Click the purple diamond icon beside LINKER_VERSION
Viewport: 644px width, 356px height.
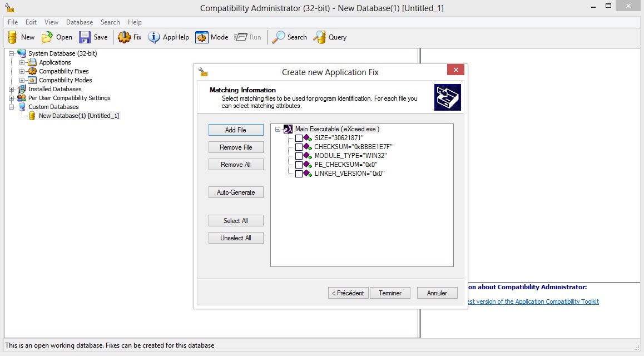(308, 174)
